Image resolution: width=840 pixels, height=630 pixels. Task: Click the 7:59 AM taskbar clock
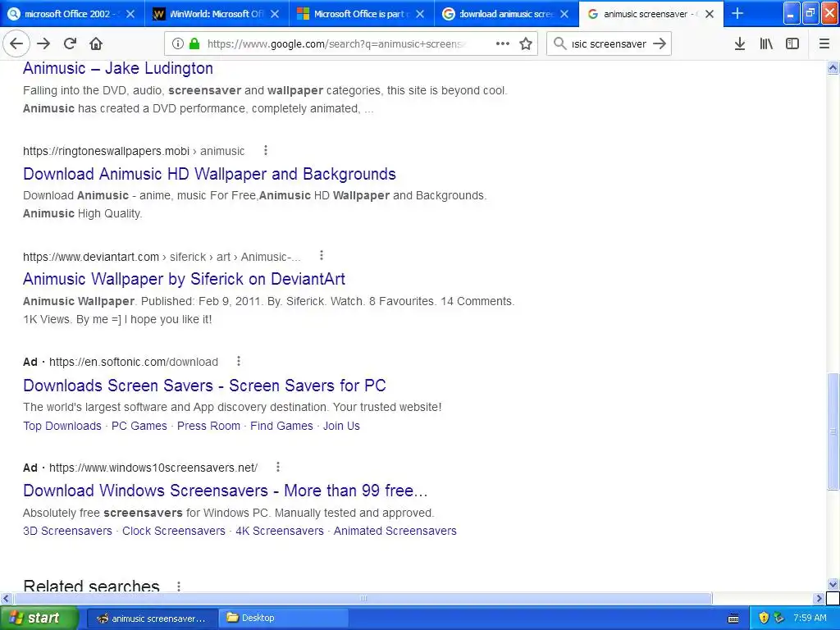pos(810,618)
